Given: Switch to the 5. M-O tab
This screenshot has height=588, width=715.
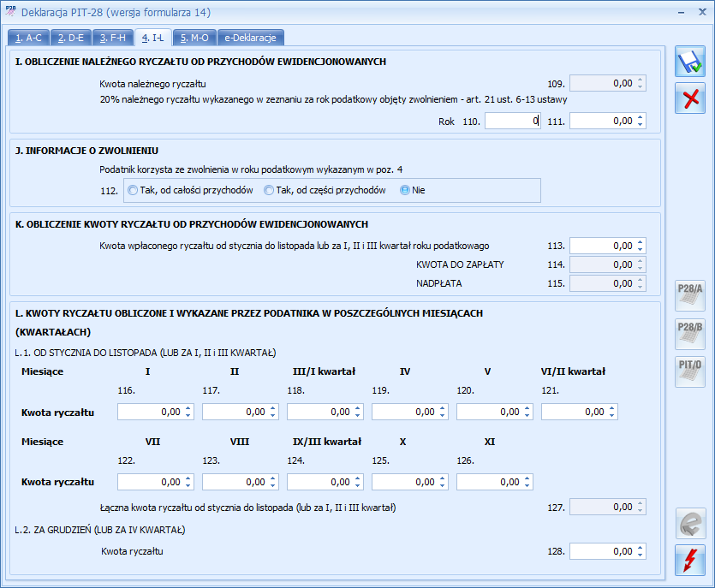Looking at the screenshot, I should click(194, 38).
